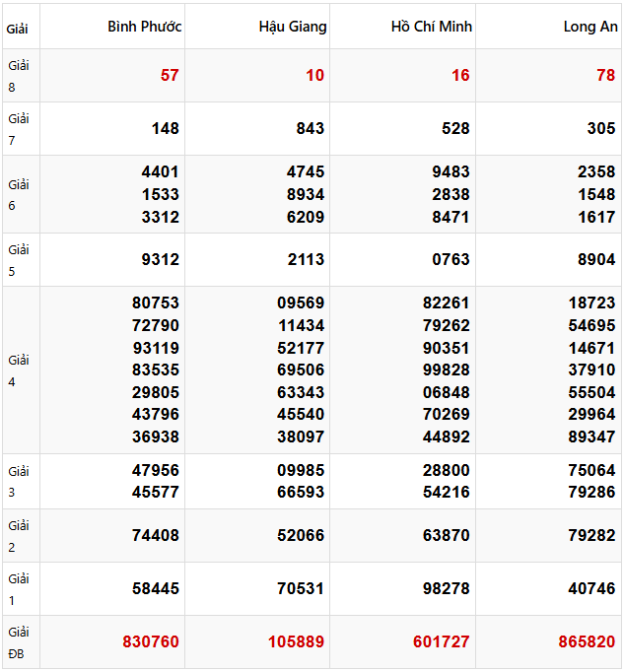Select 8934 in Giải 6
624x672 pixels.
[x=306, y=194]
